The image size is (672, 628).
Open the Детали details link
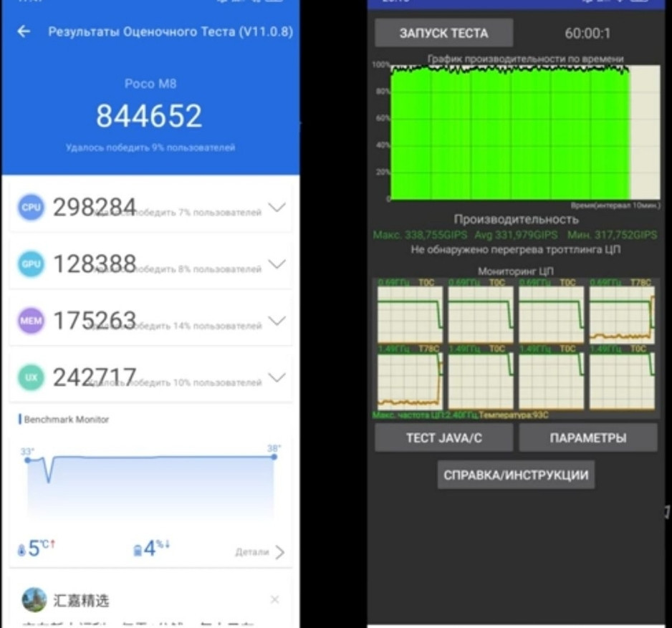coord(259,552)
